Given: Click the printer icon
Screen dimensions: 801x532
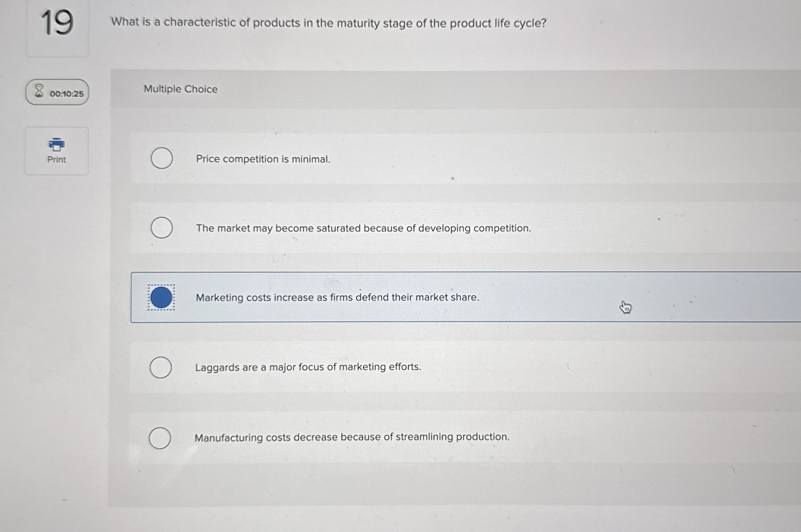Looking at the screenshot, I should pos(57,145).
